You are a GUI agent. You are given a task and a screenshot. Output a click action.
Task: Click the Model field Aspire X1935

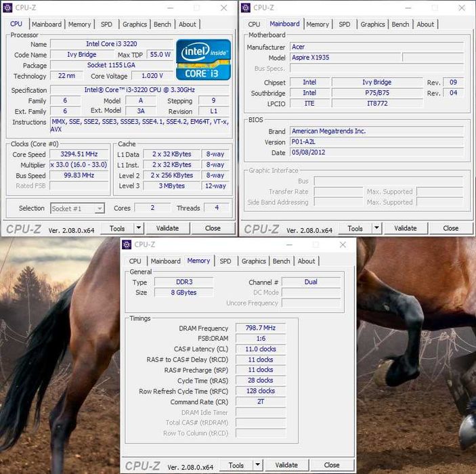pos(345,58)
